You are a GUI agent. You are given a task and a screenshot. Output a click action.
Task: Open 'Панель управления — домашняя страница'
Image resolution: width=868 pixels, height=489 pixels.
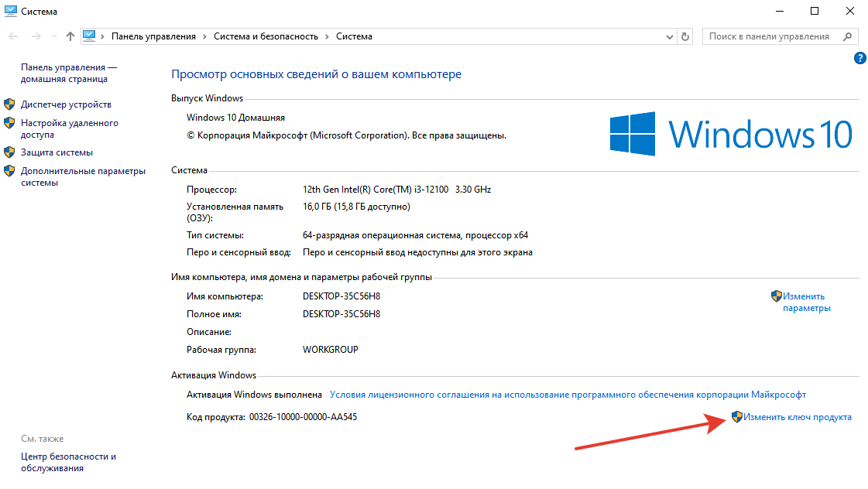click(x=69, y=73)
